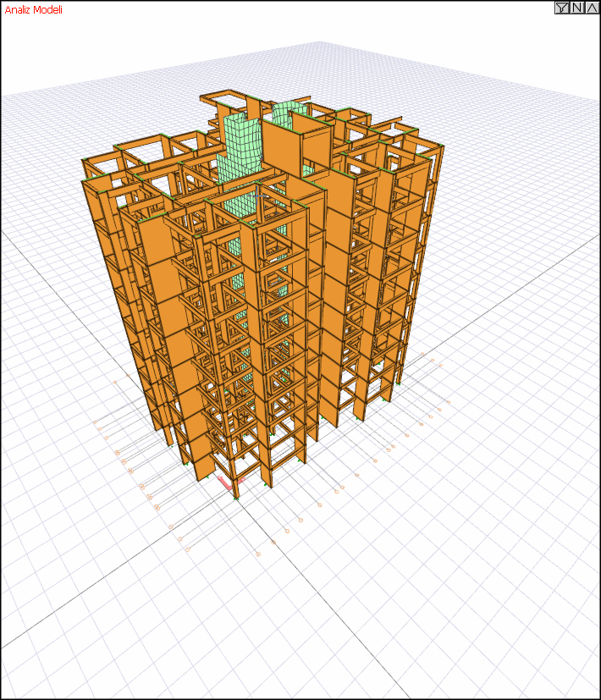Click the leftmost orange axis bubble
This screenshot has height=700, width=601.
[x=95, y=422]
